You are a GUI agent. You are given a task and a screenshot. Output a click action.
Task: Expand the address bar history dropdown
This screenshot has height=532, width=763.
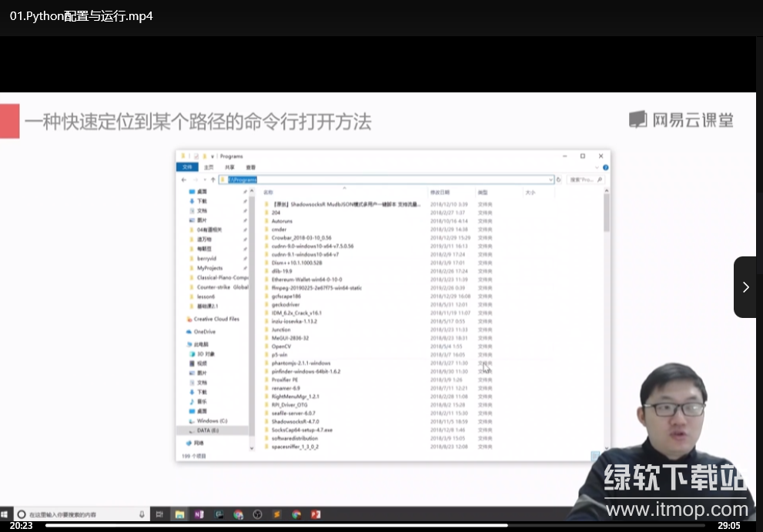pyautogui.click(x=550, y=179)
